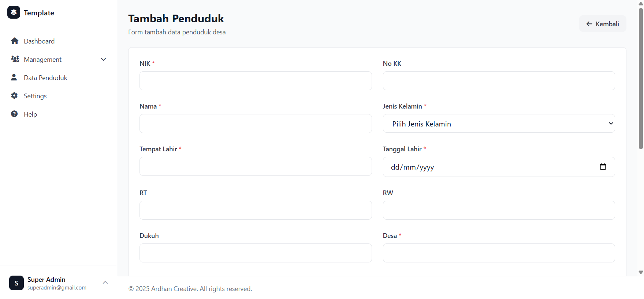Open the Pilih Jenis Kelamin dropdown
The width and height of the screenshot is (644, 299).
pos(499,123)
